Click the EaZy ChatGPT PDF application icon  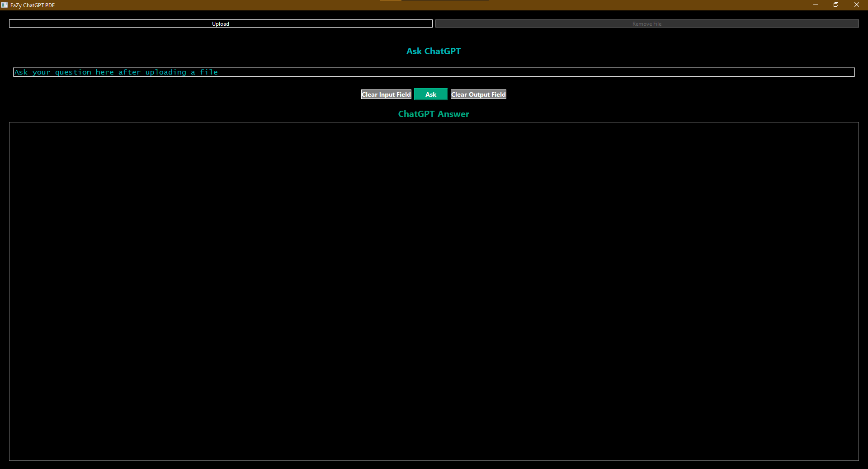[5, 5]
